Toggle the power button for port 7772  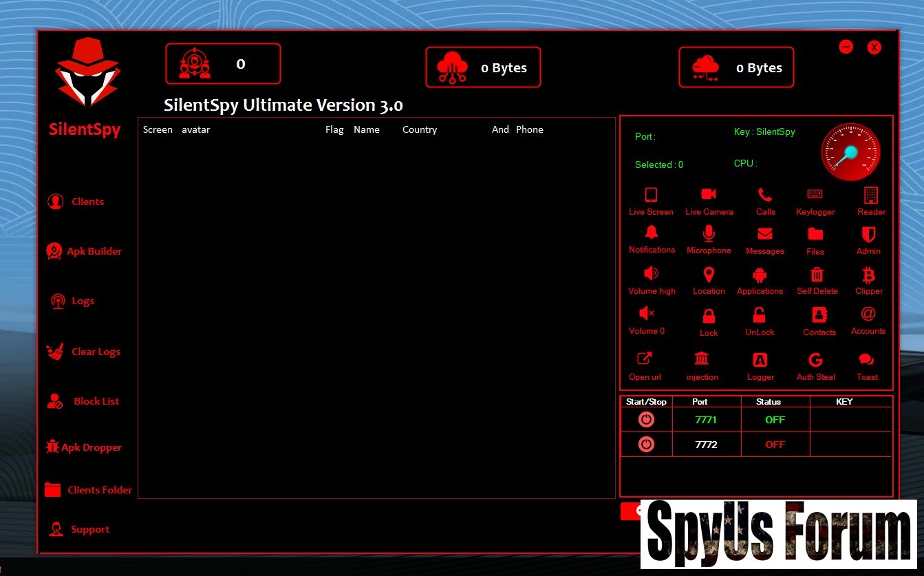tap(646, 445)
